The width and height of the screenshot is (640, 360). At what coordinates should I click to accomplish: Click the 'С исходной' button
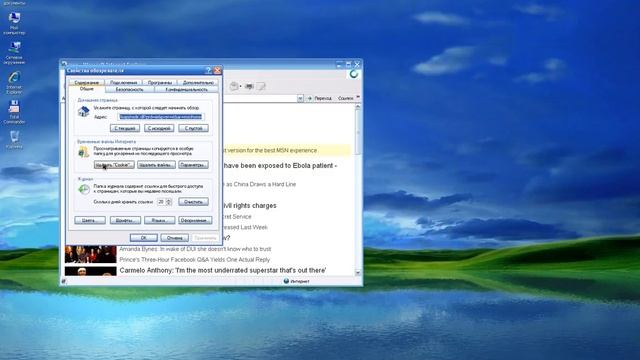[159, 128]
